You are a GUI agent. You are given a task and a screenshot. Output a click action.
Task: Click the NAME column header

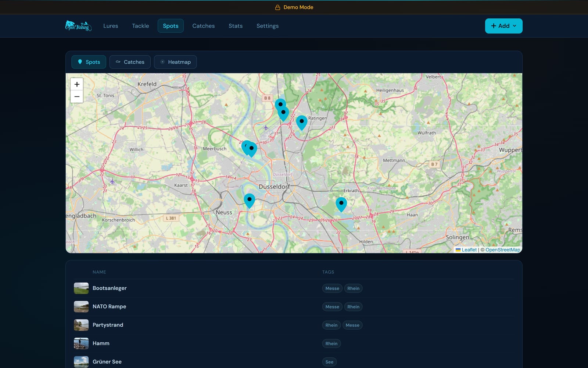tap(99, 272)
